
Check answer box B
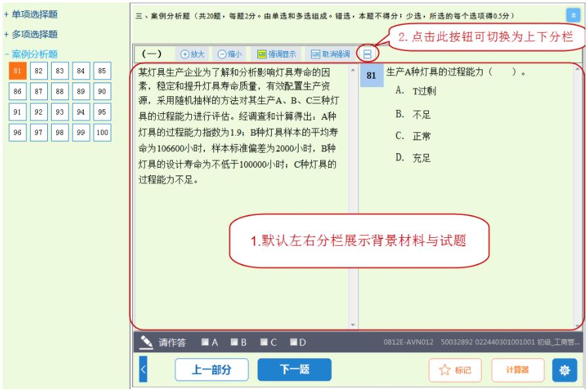234,342
